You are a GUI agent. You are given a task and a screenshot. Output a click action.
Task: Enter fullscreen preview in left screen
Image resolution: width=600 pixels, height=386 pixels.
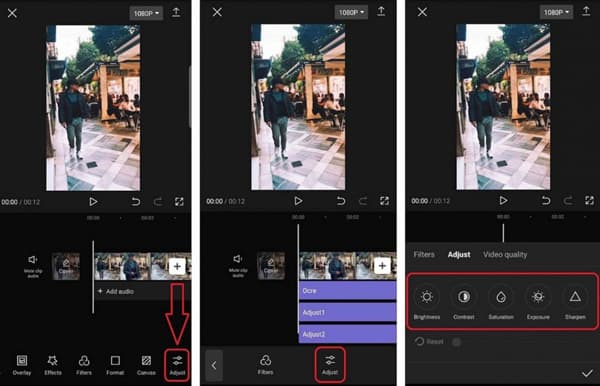[179, 202]
